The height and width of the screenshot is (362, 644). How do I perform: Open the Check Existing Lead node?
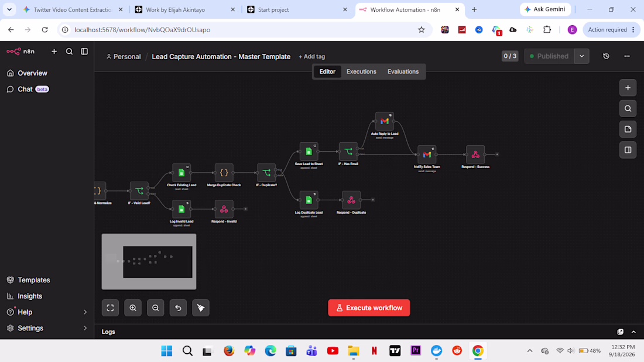(x=181, y=173)
